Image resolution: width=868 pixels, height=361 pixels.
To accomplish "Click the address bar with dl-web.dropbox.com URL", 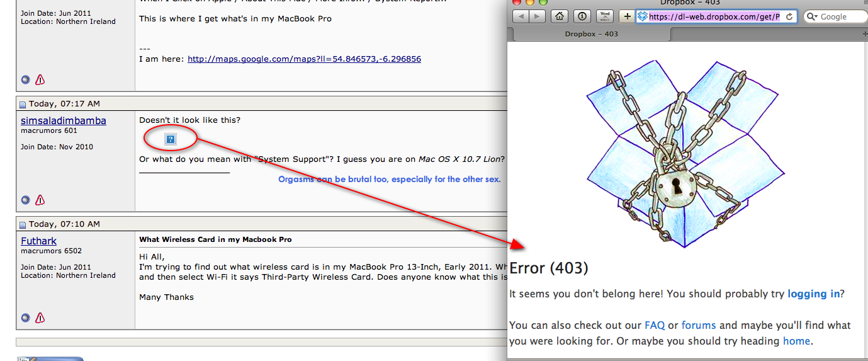I will [716, 16].
